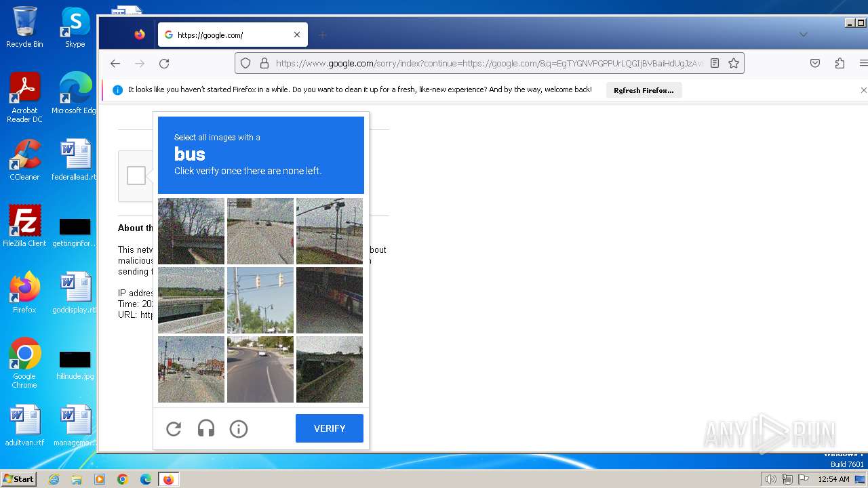Open the CCleaner desktop shortcut

point(24,159)
